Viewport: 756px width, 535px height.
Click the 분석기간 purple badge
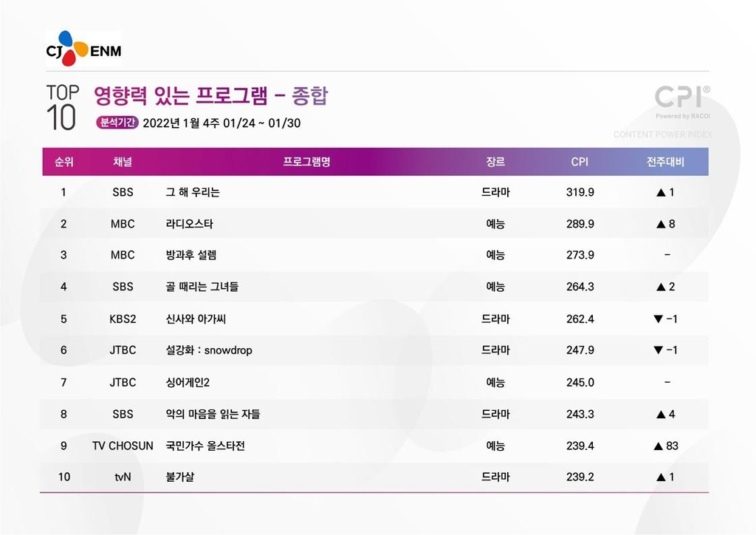point(116,123)
